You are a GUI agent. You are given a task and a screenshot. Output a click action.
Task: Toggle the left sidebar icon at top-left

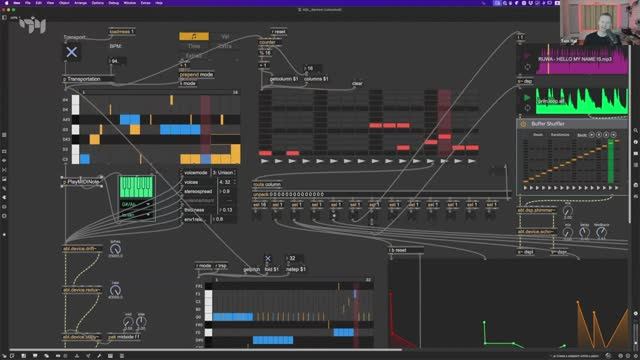coord(4,18)
